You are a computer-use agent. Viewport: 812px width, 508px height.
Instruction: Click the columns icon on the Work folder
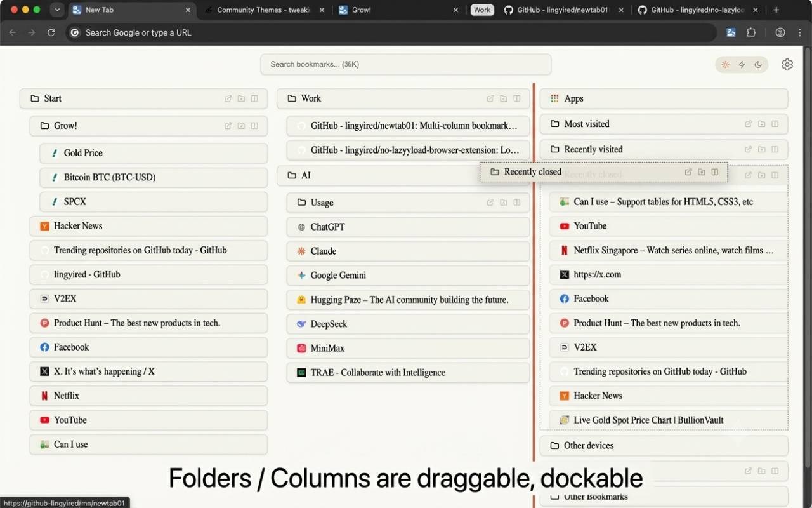517,98
